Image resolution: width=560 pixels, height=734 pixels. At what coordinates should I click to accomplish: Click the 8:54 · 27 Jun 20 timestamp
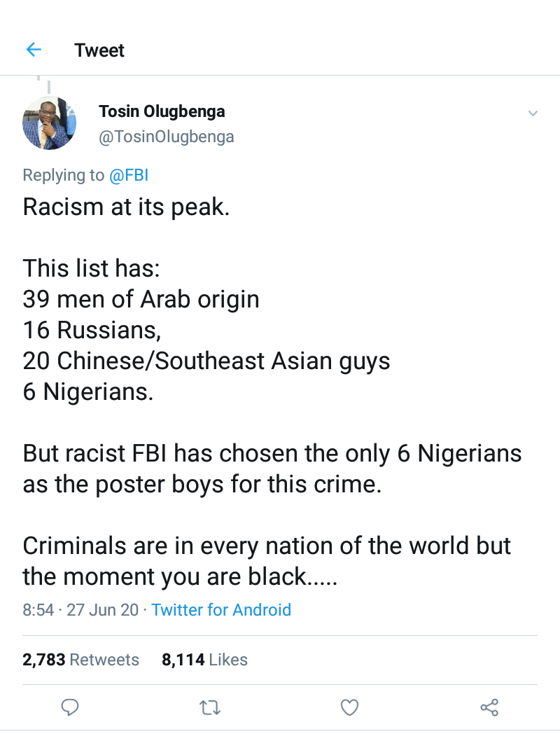coord(80,609)
